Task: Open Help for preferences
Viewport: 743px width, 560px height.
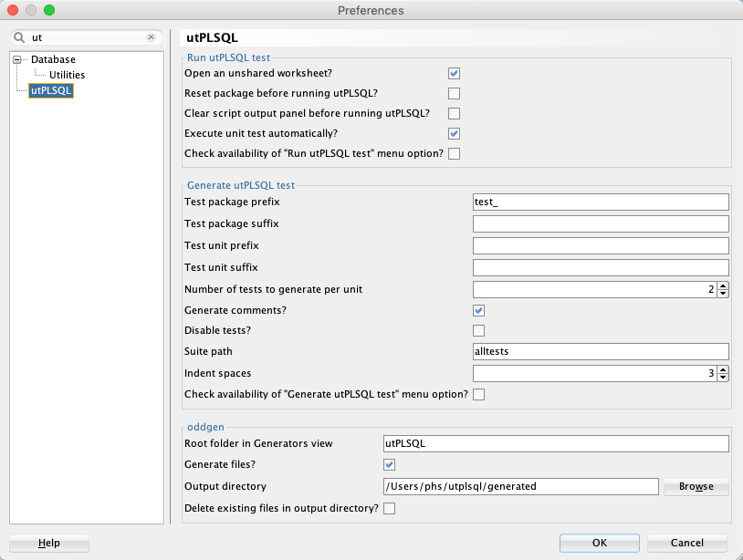Action: tap(49, 543)
